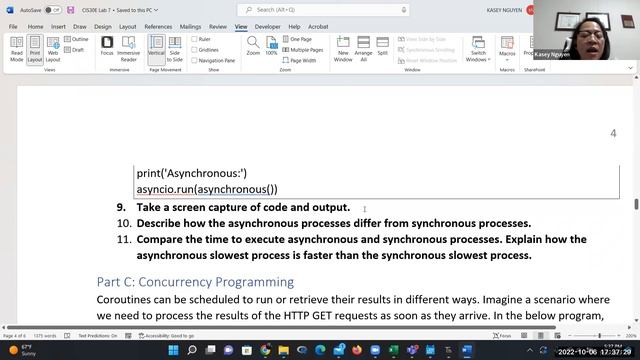Switch to the Insert tab
This screenshot has height=360, width=640.
point(58,27)
